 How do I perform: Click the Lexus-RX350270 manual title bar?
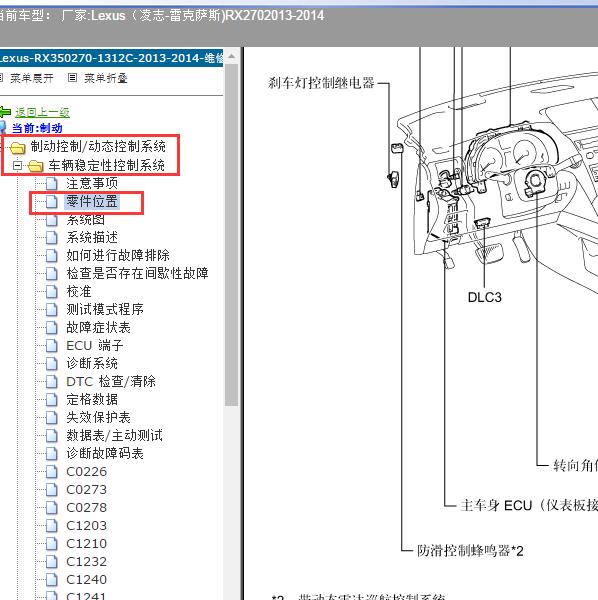coord(111,58)
